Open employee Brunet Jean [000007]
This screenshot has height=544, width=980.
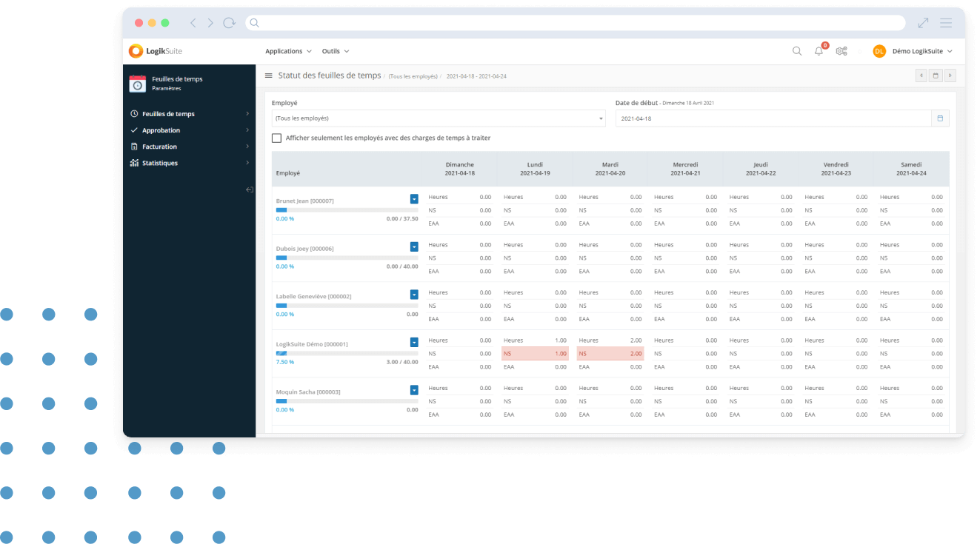[305, 201]
